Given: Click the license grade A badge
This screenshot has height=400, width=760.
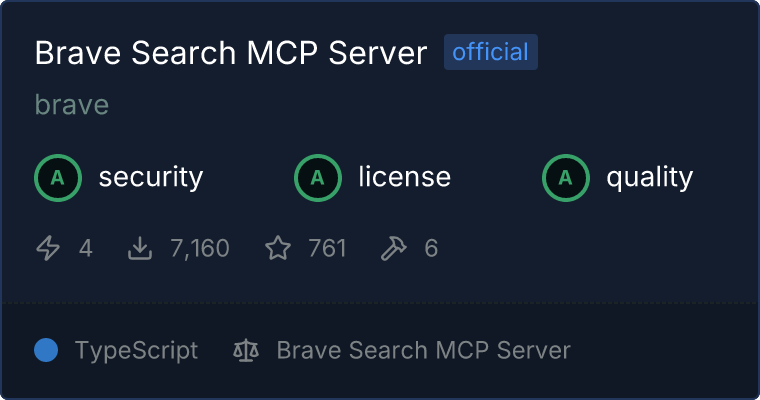Looking at the screenshot, I should tap(318, 178).
